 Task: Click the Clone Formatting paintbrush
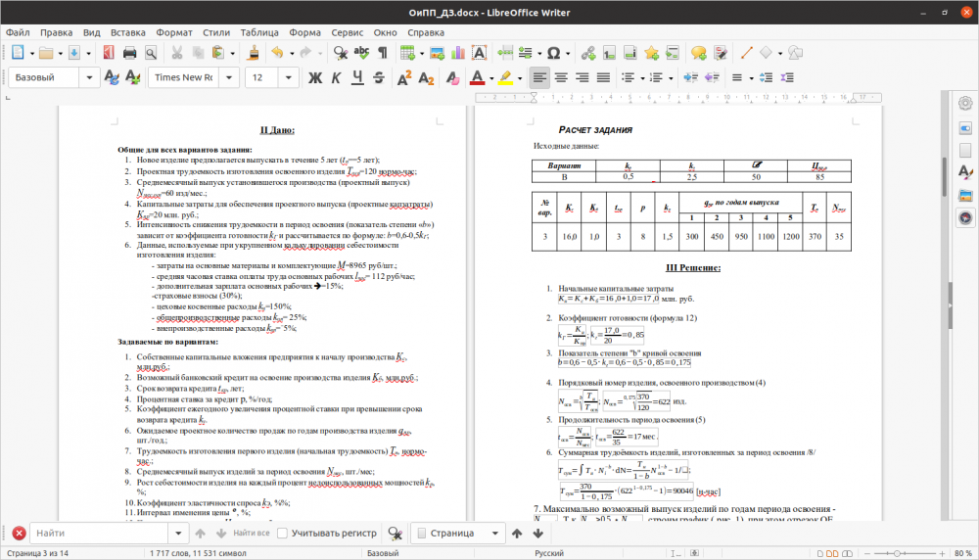pos(253,53)
